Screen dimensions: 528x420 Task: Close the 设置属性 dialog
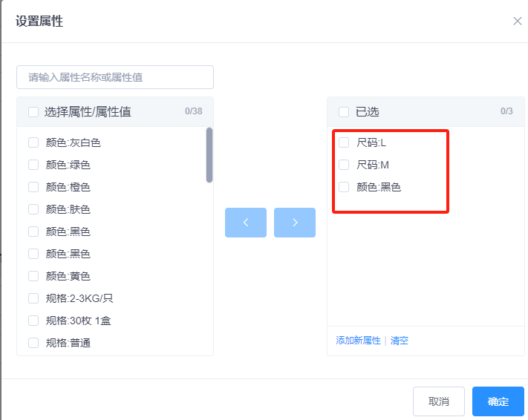[518, 21]
